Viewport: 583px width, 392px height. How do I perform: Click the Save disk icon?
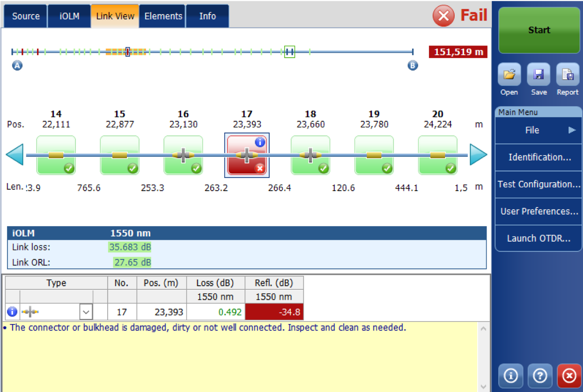[539, 74]
